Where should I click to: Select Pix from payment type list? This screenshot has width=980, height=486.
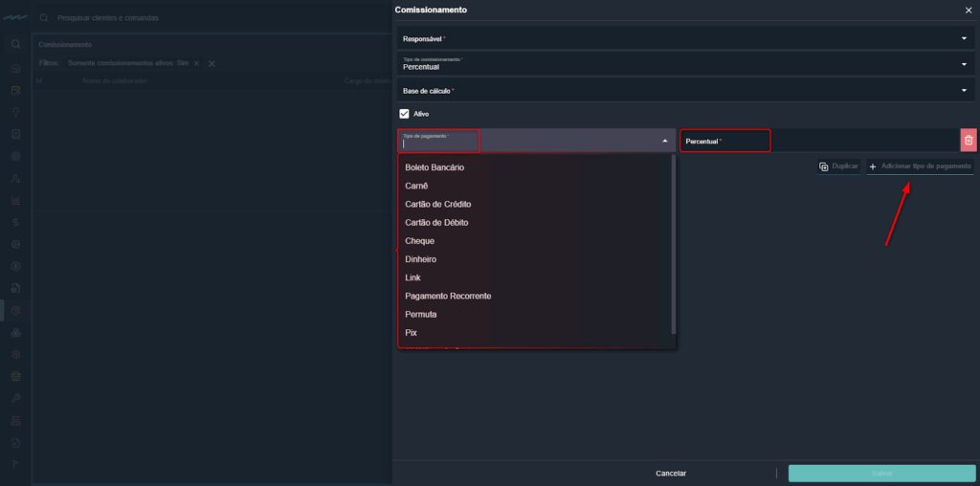pos(412,333)
